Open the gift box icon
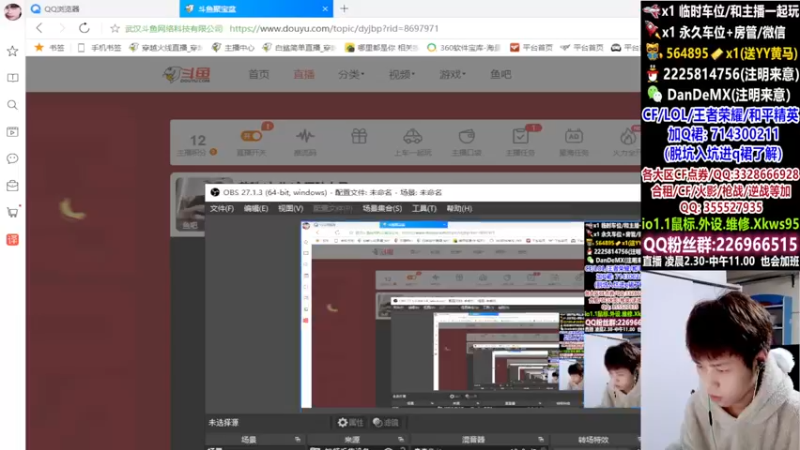The image size is (800, 450). click(359, 136)
